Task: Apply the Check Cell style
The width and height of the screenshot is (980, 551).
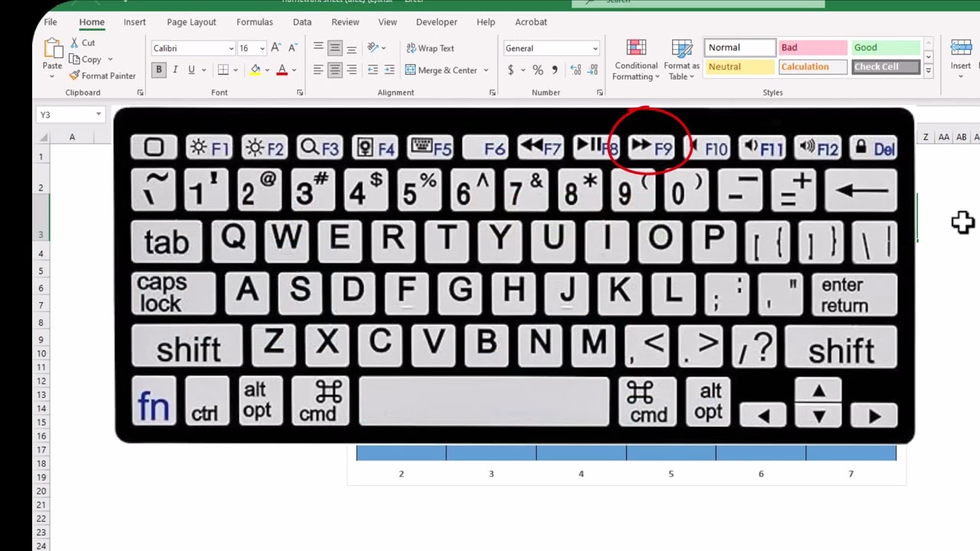Action: 885,67
